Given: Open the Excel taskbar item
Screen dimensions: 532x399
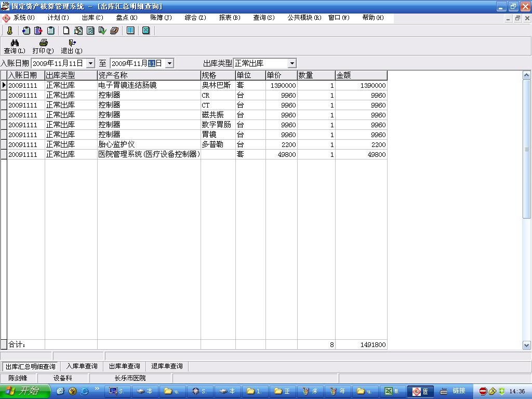Looking at the screenshot, I should tap(392, 391).
